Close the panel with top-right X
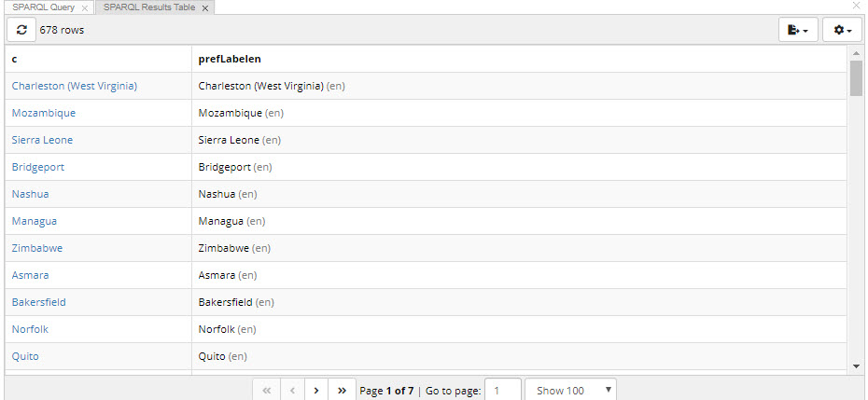The image size is (868, 400). (x=857, y=6)
